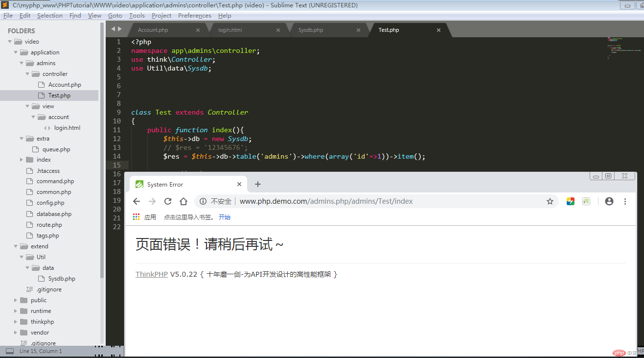644x358 pixels.
Task: Close the Sysdb.php editor tab
Action: (358, 30)
